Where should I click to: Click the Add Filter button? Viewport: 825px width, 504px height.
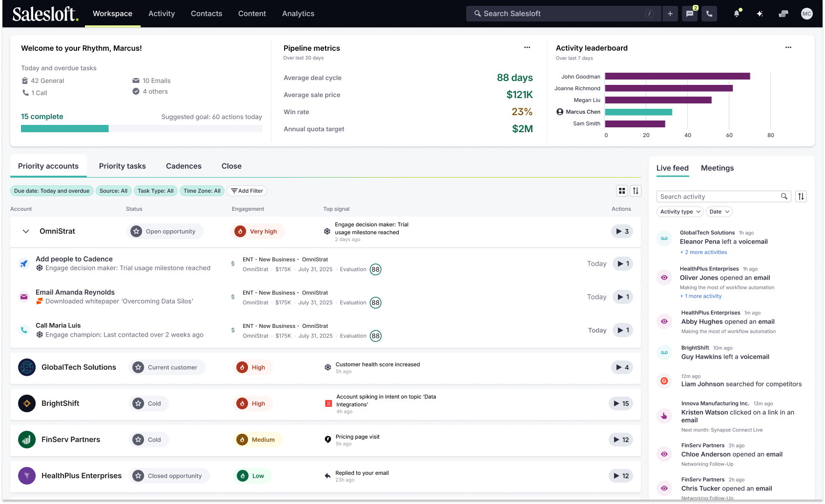pos(247,191)
